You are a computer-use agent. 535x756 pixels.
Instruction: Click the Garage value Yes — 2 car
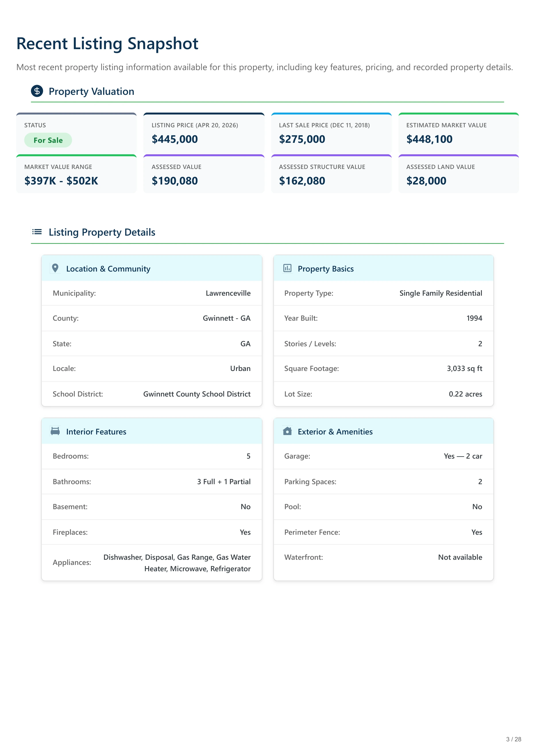tap(463, 456)
